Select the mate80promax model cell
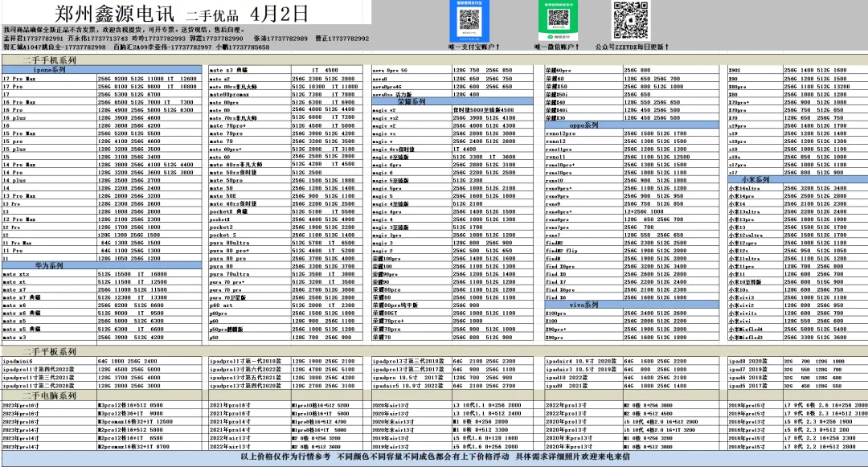 click(x=250, y=94)
